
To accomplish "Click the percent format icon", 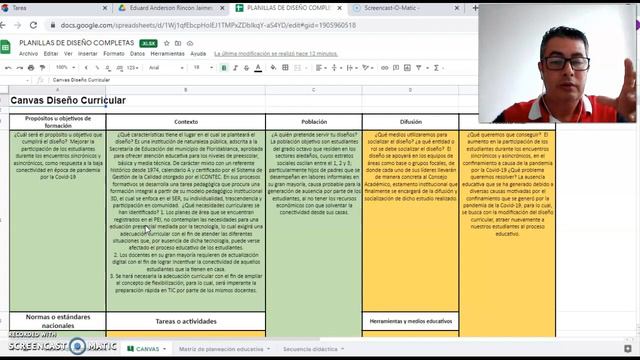I will coord(97,68).
